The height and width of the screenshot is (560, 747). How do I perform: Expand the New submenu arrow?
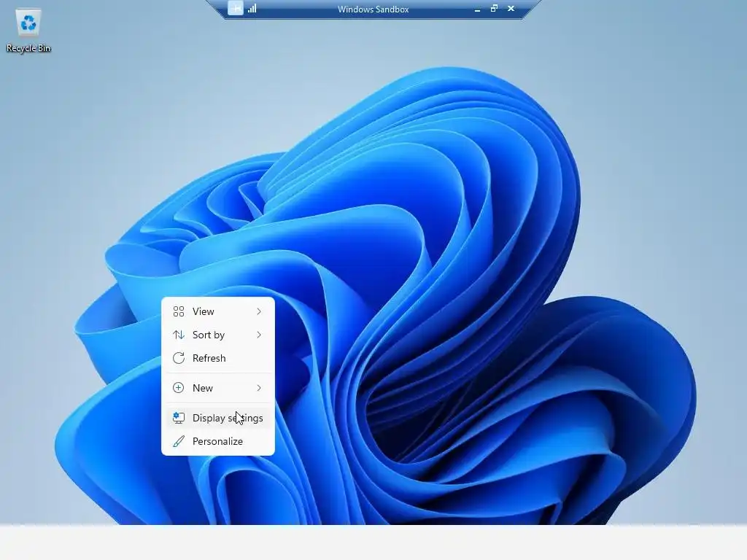pyautogui.click(x=259, y=388)
